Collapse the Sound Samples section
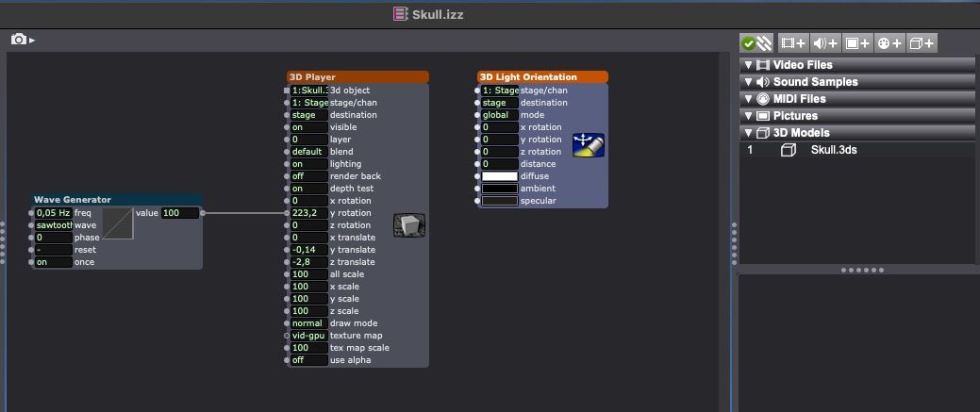Viewport: 980px width, 412px height. [748, 82]
